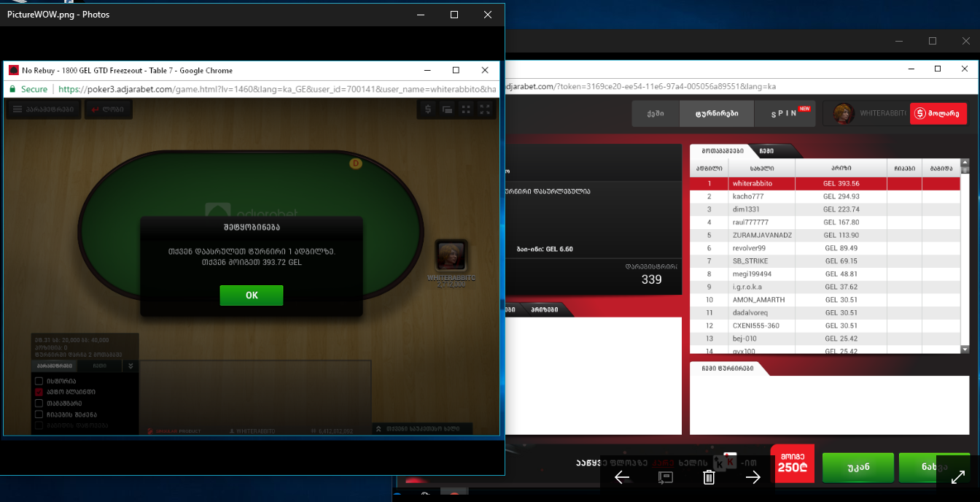Select the dim1331 row
The width and height of the screenshot is (980, 502).
825,209
